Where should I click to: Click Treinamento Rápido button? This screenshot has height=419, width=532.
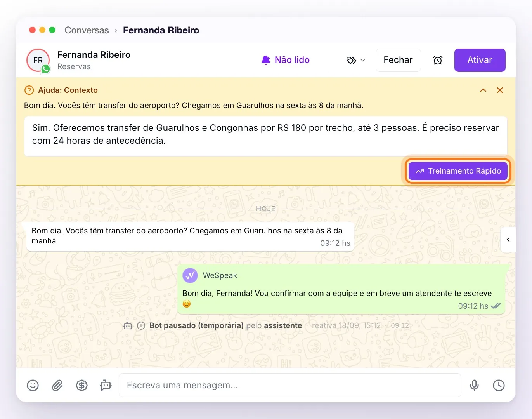point(458,171)
